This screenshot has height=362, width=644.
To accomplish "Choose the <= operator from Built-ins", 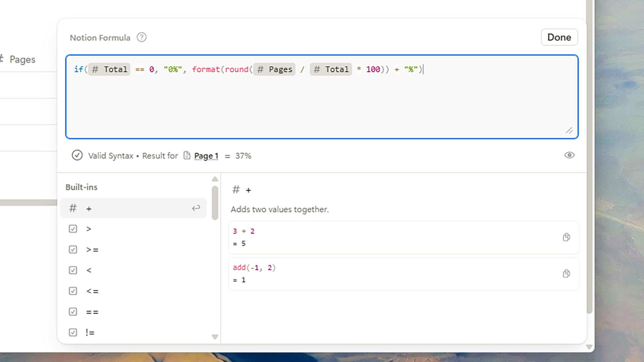I will (92, 291).
